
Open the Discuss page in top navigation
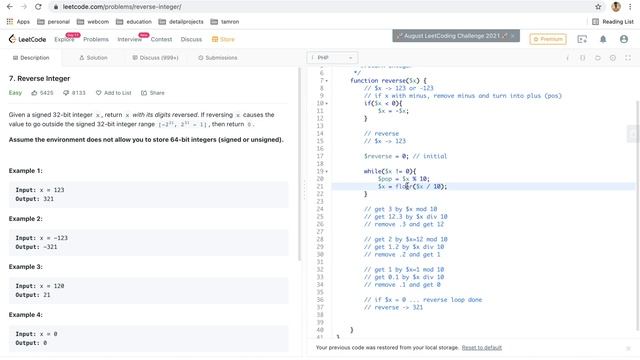[191, 39]
